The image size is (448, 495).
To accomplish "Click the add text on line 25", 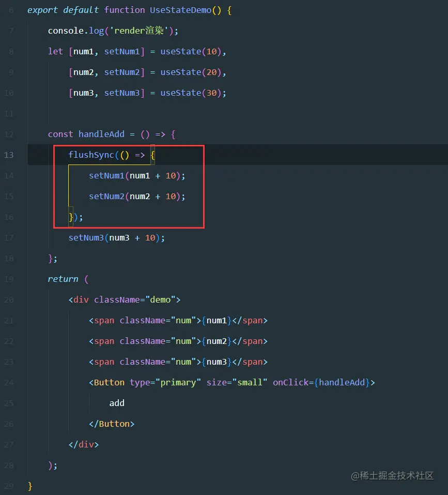I will tap(117, 403).
